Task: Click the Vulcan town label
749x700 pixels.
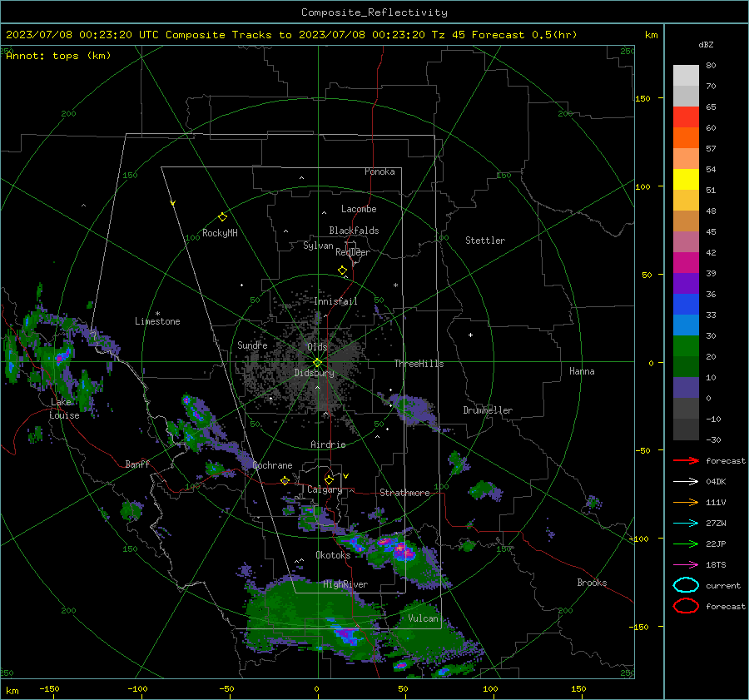Action: click(423, 618)
